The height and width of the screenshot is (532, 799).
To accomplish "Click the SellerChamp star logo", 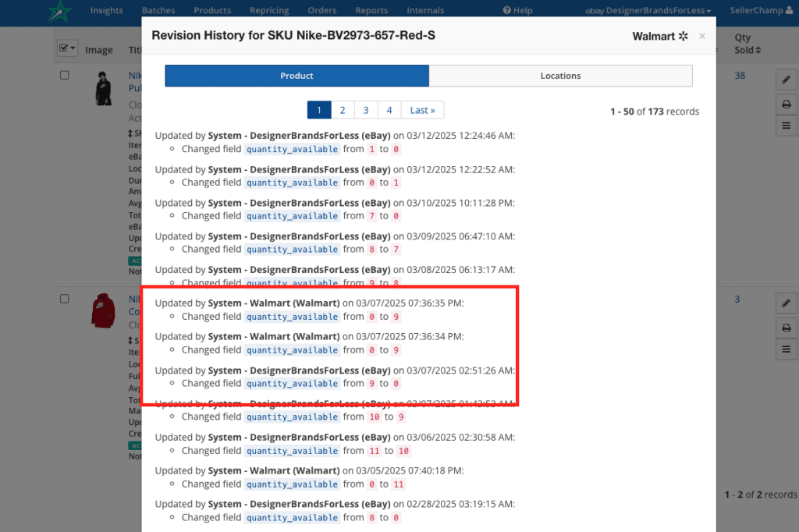I will tap(60, 11).
